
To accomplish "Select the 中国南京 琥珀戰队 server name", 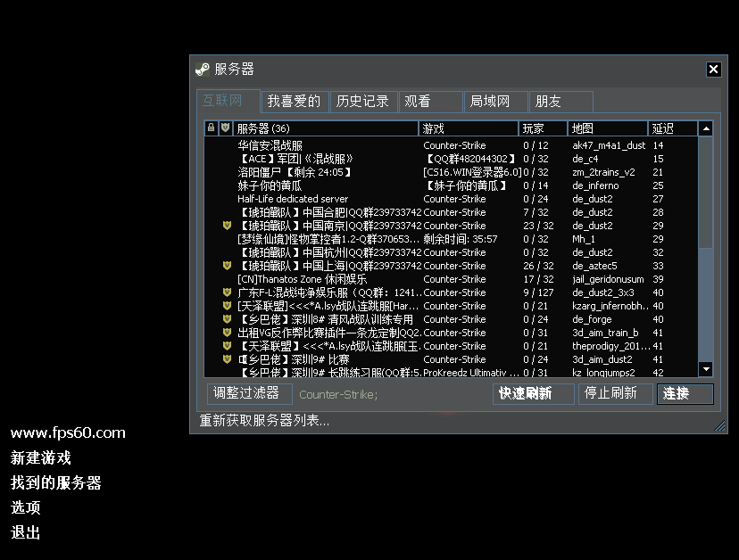I will click(x=329, y=226).
